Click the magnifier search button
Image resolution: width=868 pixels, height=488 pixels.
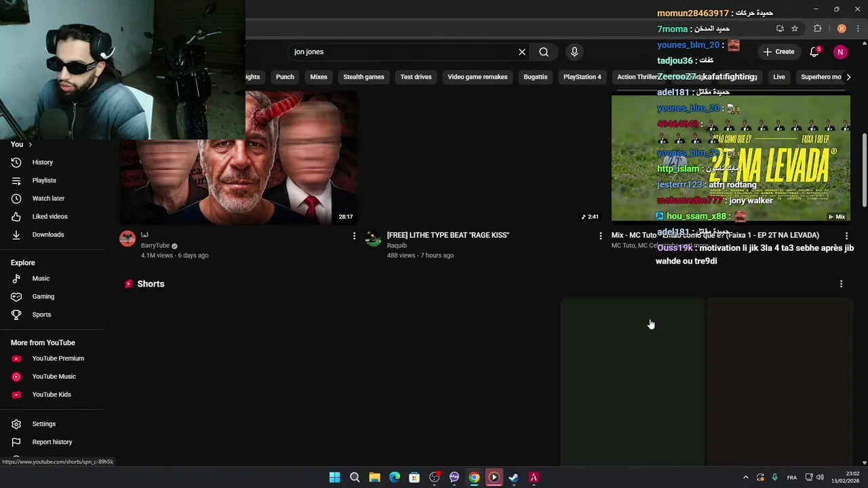(x=544, y=52)
